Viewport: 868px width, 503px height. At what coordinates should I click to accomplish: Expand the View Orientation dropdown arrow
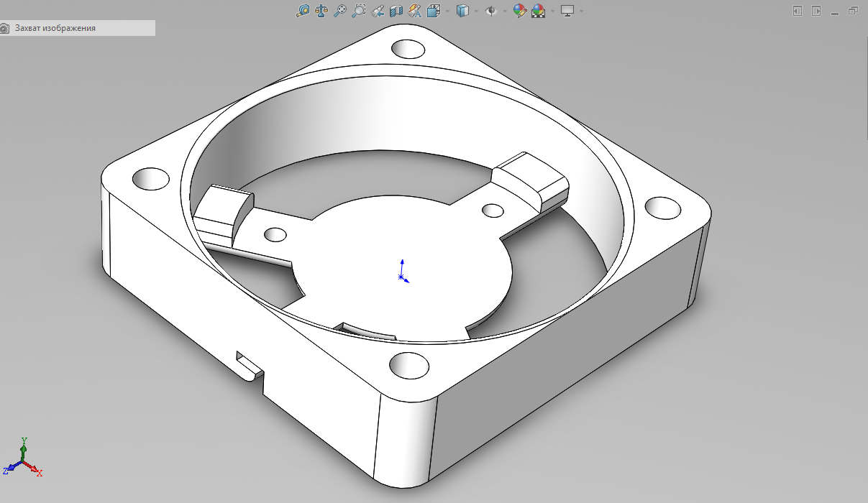pyautogui.click(x=447, y=11)
